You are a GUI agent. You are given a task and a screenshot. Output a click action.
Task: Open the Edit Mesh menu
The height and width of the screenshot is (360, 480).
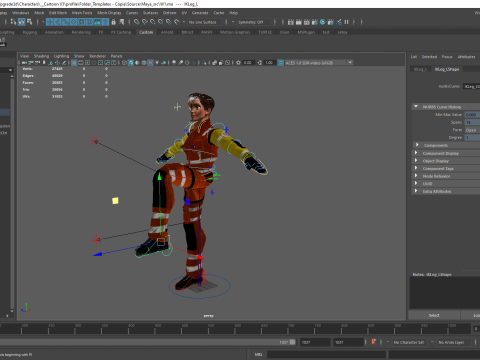pos(58,13)
